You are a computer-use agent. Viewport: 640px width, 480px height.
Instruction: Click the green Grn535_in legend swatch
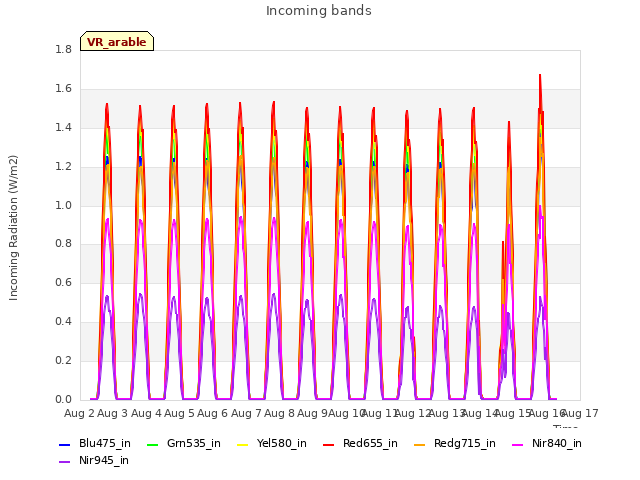[x=152, y=444]
